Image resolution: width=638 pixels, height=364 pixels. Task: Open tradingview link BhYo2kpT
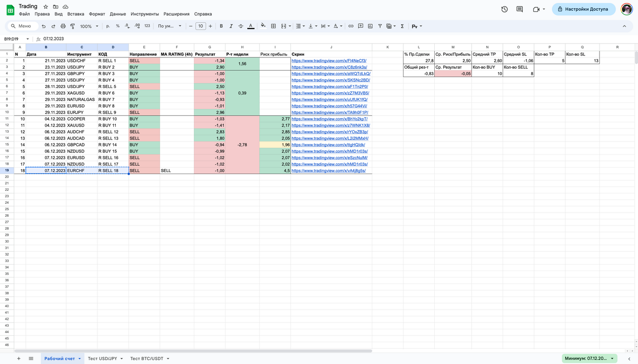329,119
